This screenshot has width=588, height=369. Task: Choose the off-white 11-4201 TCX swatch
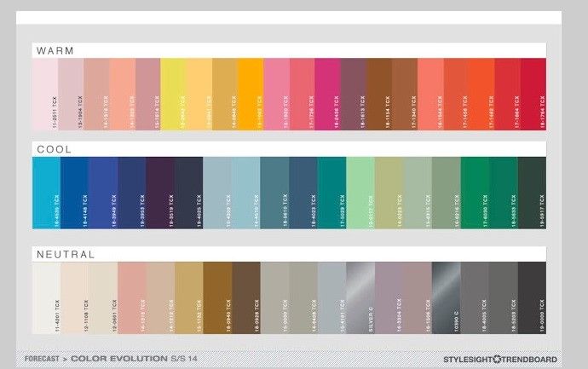tap(47, 297)
